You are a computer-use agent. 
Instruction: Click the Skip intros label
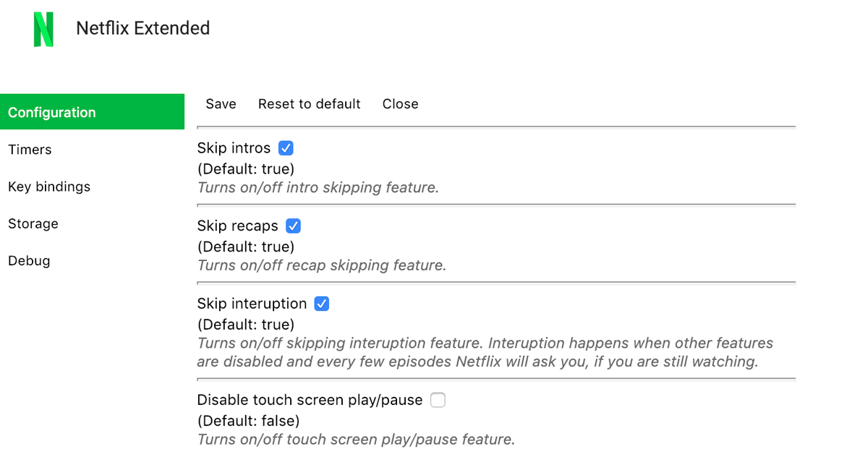tap(234, 147)
